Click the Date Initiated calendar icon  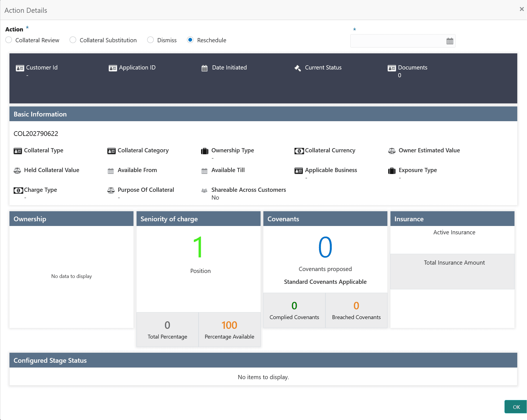(x=204, y=68)
